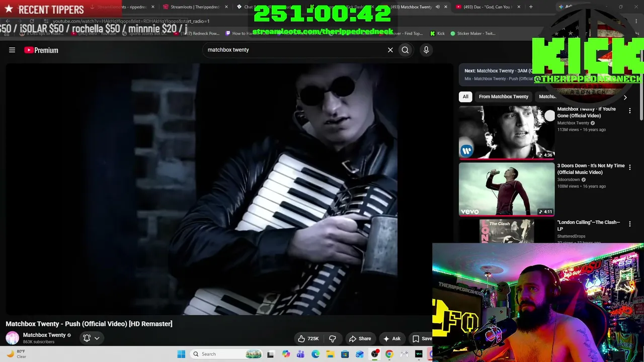Clear the search box with the X
The width and height of the screenshot is (644, 362).
pyautogui.click(x=390, y=50)
